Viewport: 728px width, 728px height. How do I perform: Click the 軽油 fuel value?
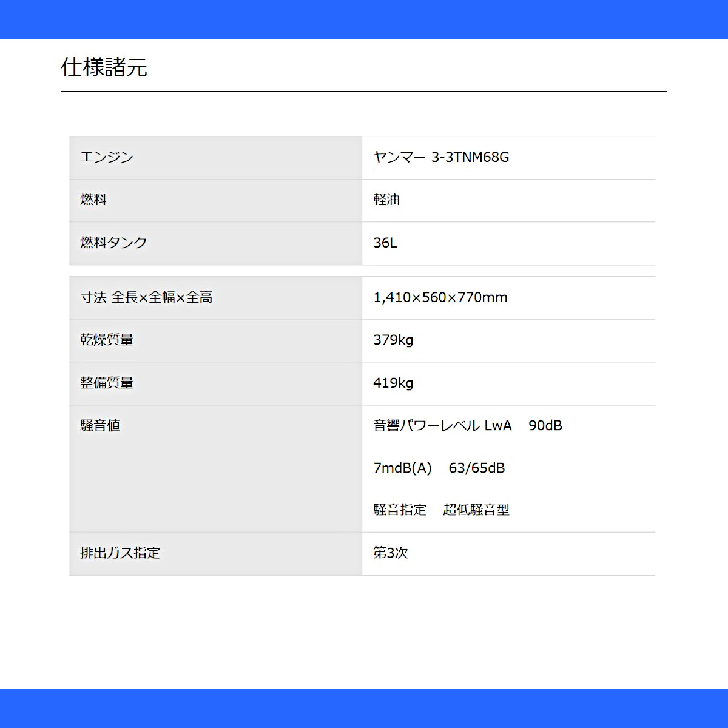click(386, 200)
